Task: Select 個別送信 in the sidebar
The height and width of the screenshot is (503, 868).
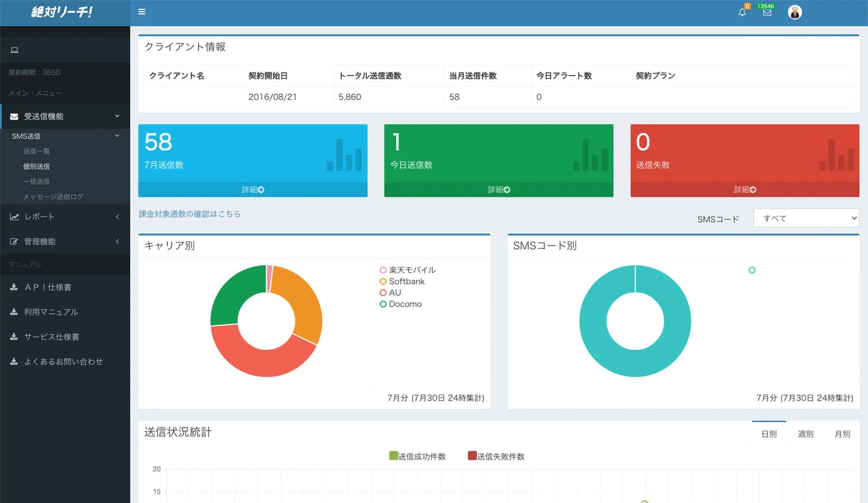Action: coord(36,166)
